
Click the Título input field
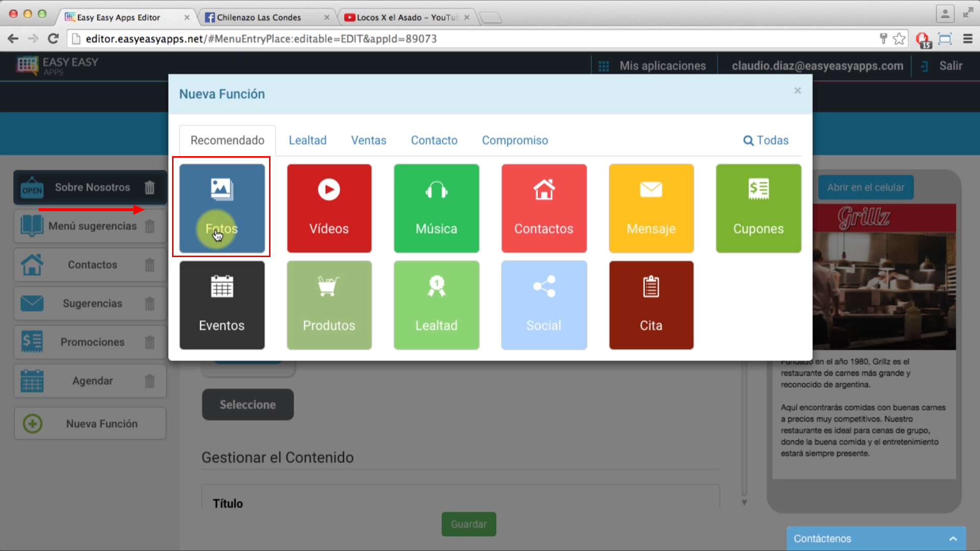click(469, 504)
